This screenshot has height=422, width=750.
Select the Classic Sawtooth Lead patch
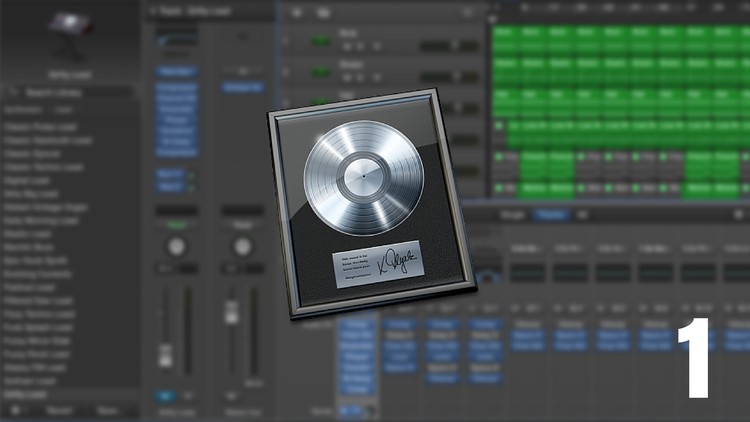47,141
